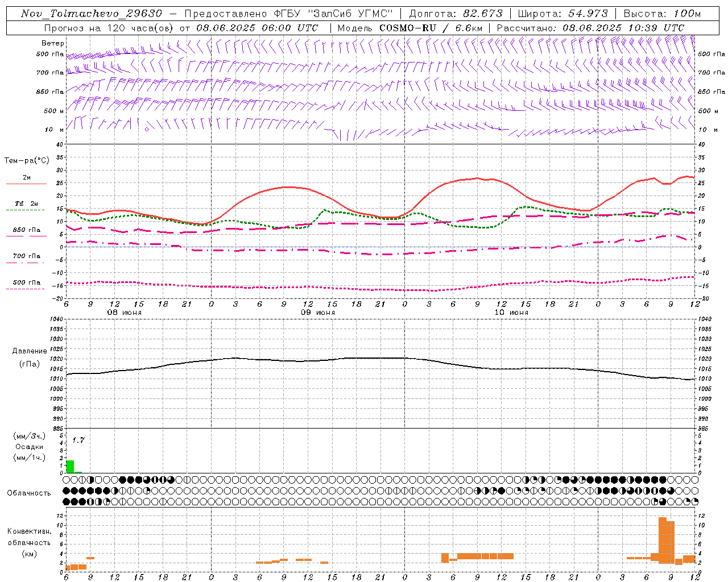Click the 700 гПа temperature legend entry

click(27, 256)
